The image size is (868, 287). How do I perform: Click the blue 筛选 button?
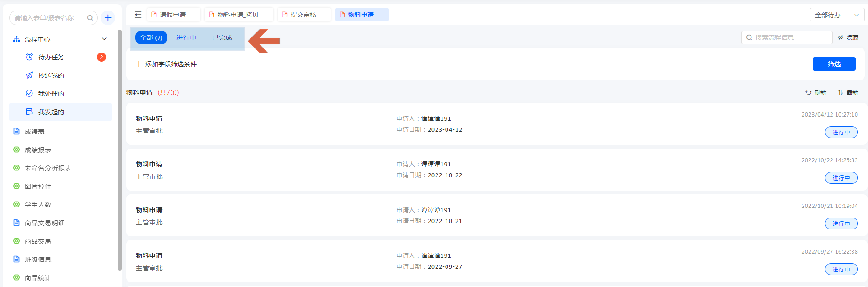[834, 64]
